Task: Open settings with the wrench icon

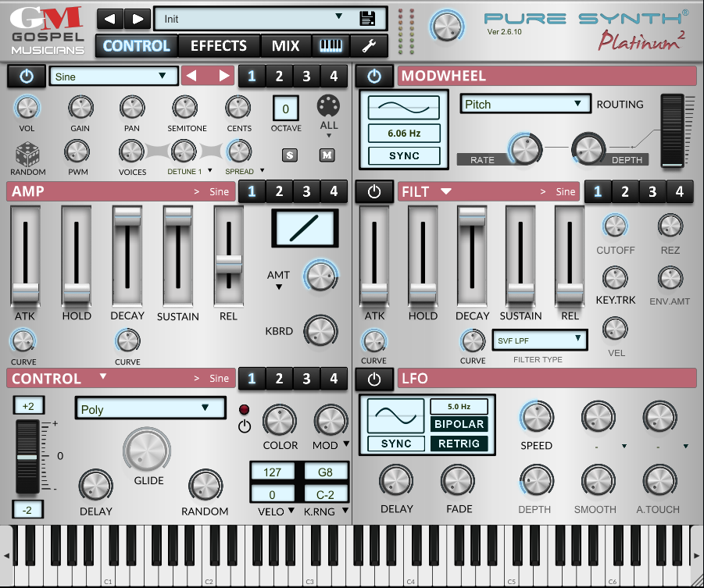Action: 369,45
